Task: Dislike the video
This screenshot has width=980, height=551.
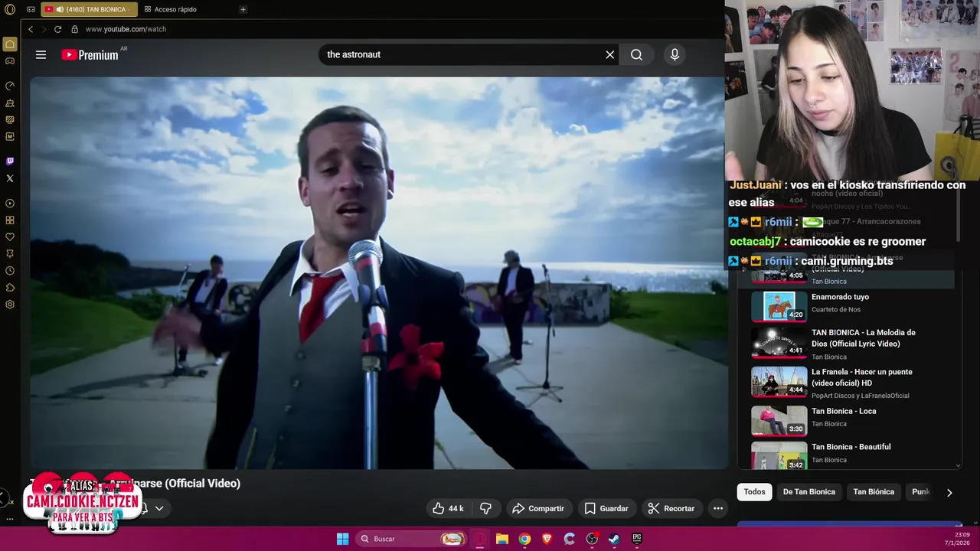Action: [x=485, y=508]
